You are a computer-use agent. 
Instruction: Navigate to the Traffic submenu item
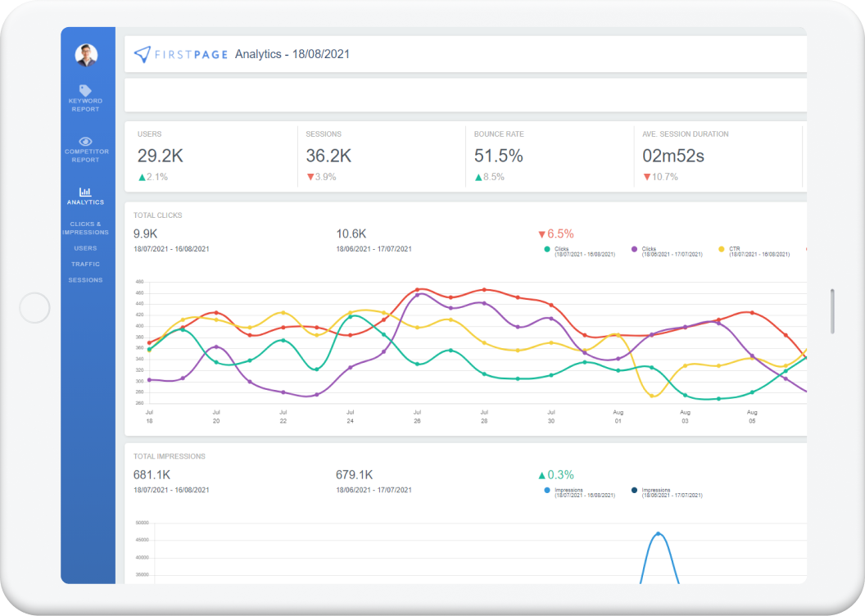point(85,264)
